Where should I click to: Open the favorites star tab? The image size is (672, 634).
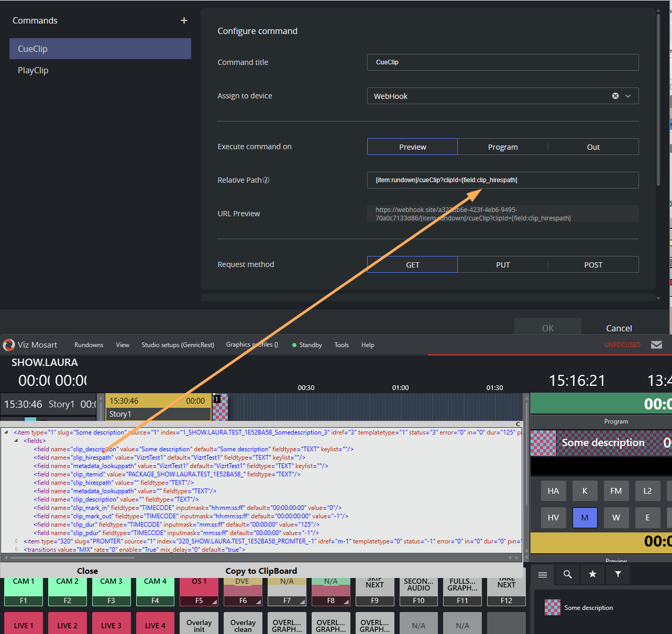point(592,574)
